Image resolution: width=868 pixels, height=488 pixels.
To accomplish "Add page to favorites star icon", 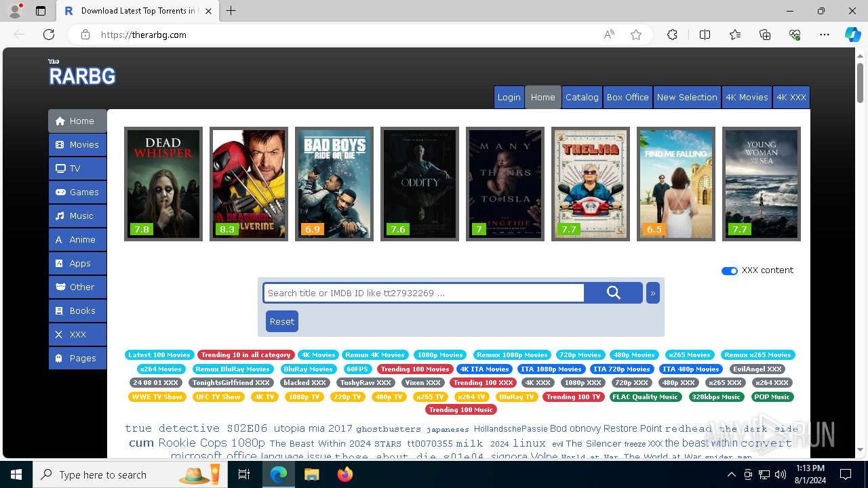I will (636, 35).
